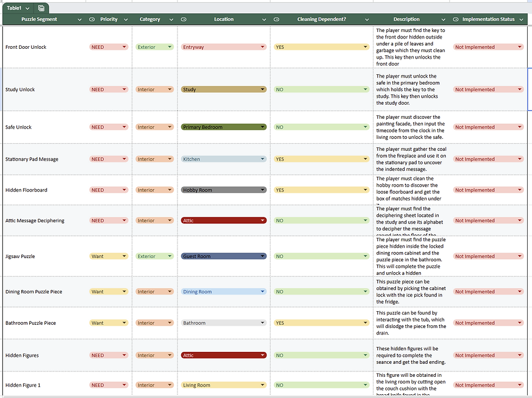Viewport: 532px width, 398px height.
Task: Open Not Implemented status for Safe Unlock
Action: click(x=489, y=127)
